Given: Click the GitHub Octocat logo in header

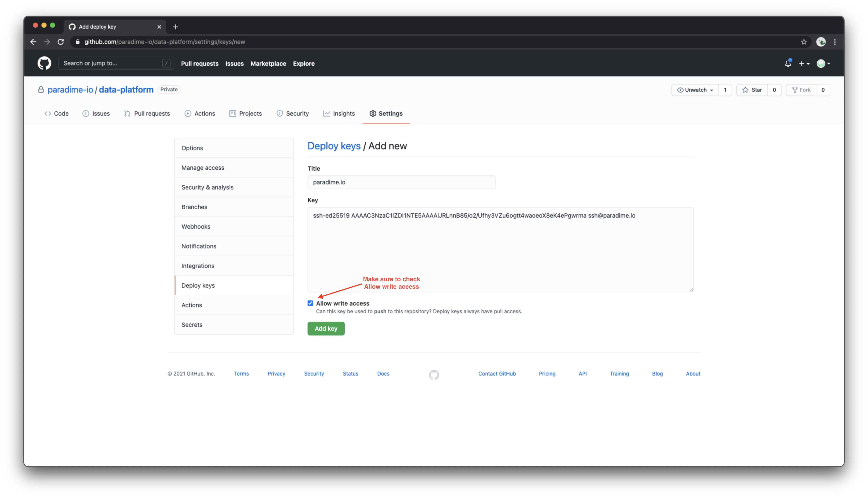Looking at the screenshot, I should point(44,63).
